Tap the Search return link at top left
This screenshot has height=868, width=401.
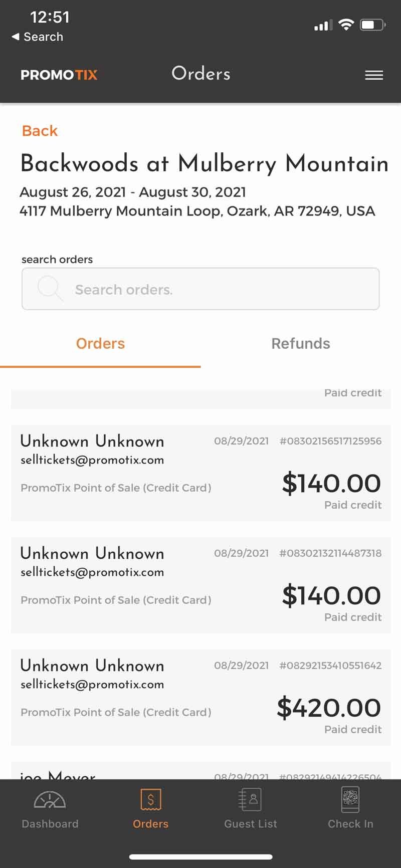38,37
